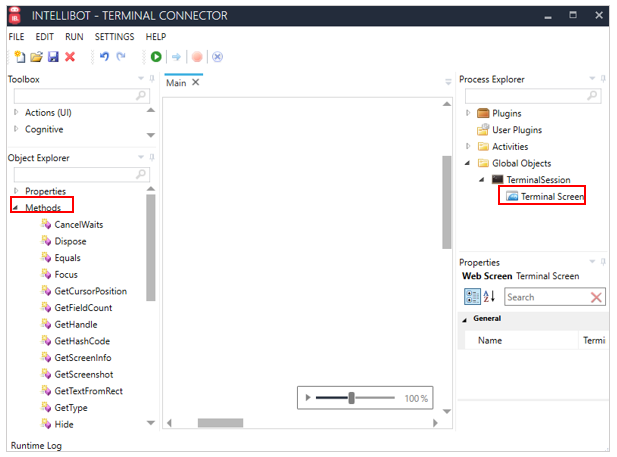
Task: Pin the Toolbox panel
Action: tap(152, 79)
